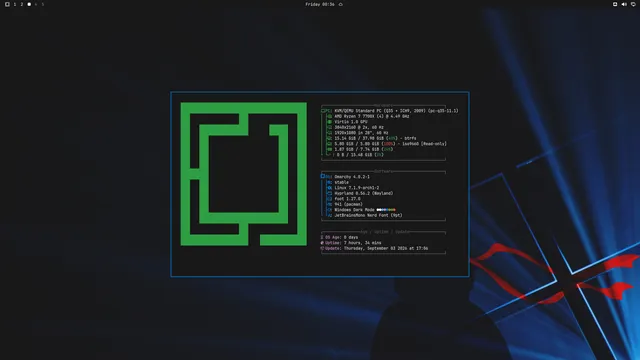Click the 7.74 GiB memory usage line
Viewport: 640px width, 360px height.
click(x=363, y=149)
